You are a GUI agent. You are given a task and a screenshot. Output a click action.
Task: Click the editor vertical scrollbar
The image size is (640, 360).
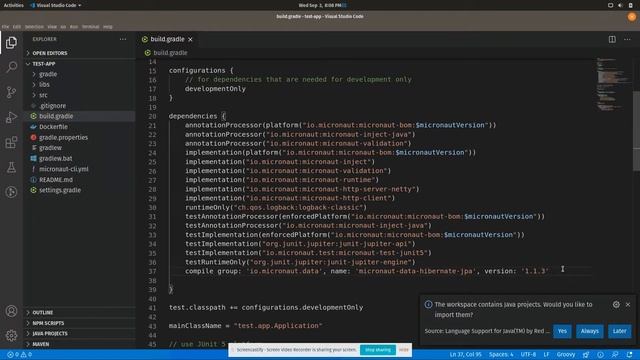(x=636, y=131)
